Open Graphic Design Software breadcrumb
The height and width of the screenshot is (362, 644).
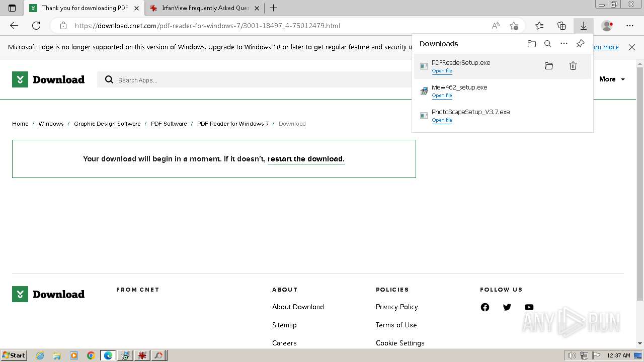click(x=107, y=124)
